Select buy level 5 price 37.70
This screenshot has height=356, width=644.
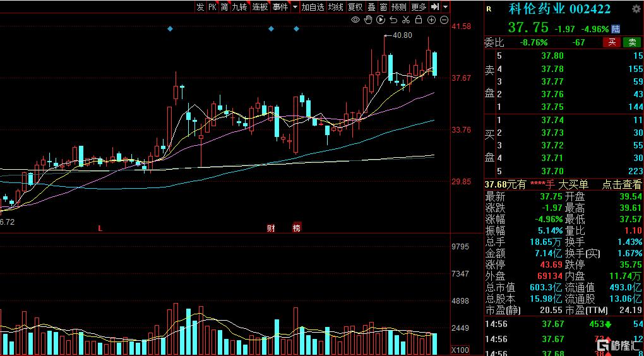pyautogui.click(x=552, y=171)
